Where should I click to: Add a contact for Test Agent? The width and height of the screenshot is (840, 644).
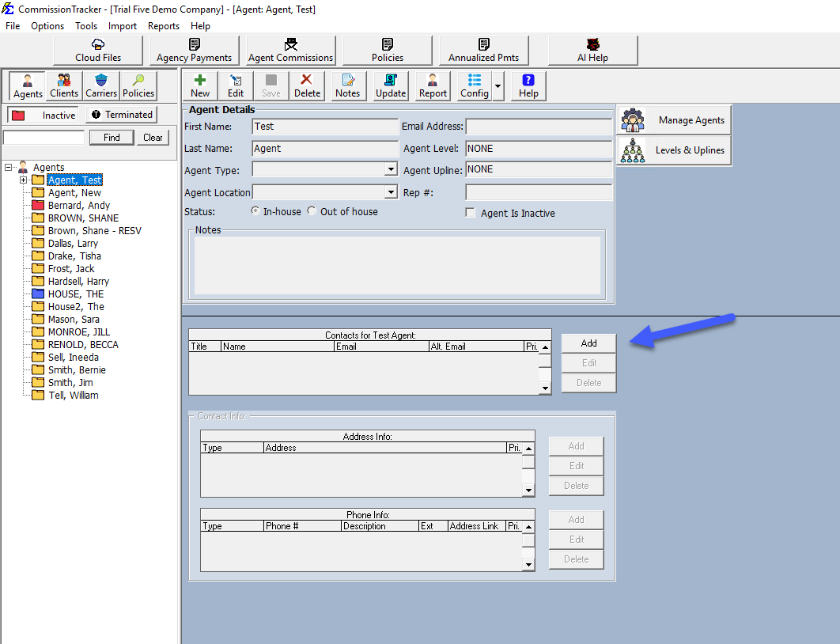pos(588,343)
